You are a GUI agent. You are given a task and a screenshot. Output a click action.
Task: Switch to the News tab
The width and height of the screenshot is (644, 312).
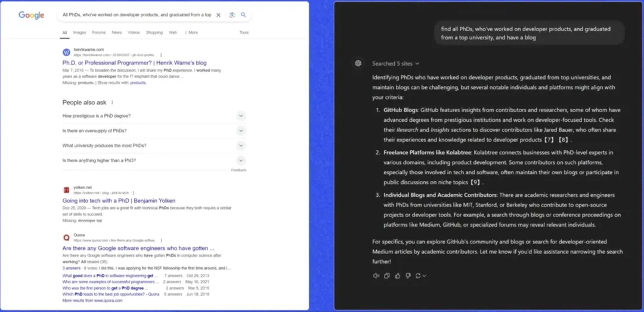click(x=117, y=32)
